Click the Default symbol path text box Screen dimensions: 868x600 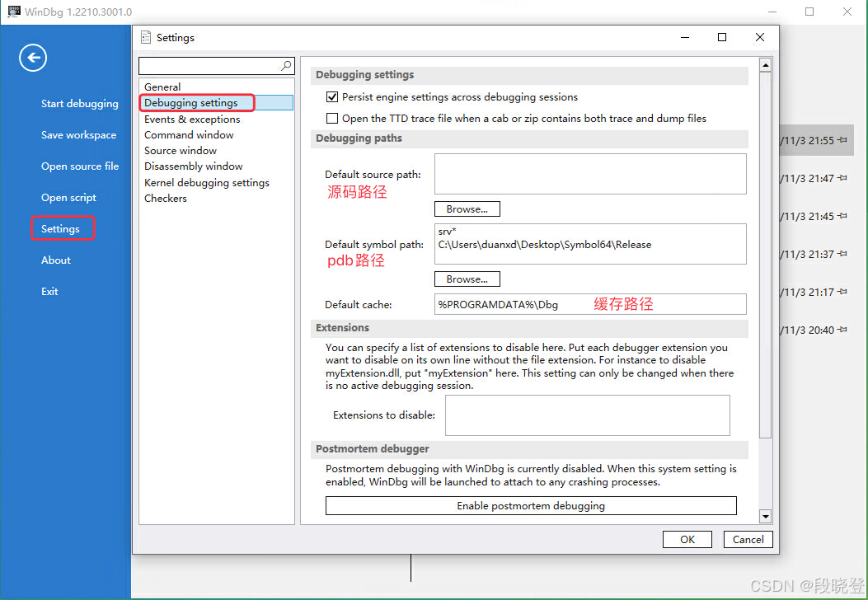[590, 244]
